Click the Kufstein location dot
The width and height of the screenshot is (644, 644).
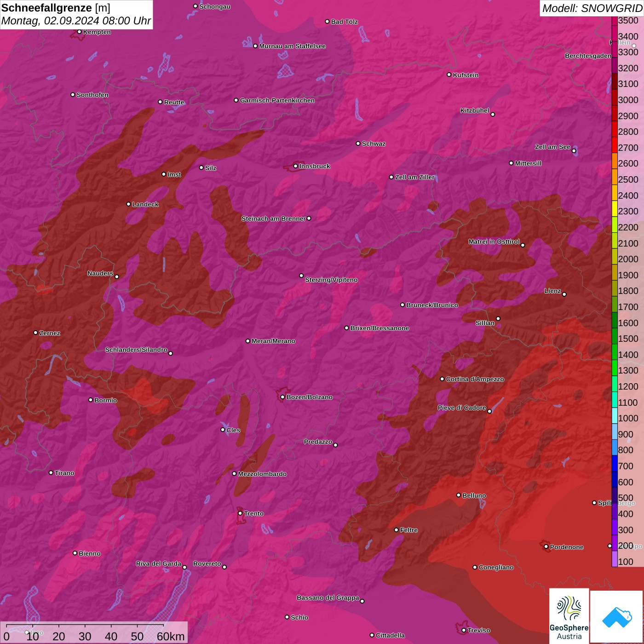point(449,75)
